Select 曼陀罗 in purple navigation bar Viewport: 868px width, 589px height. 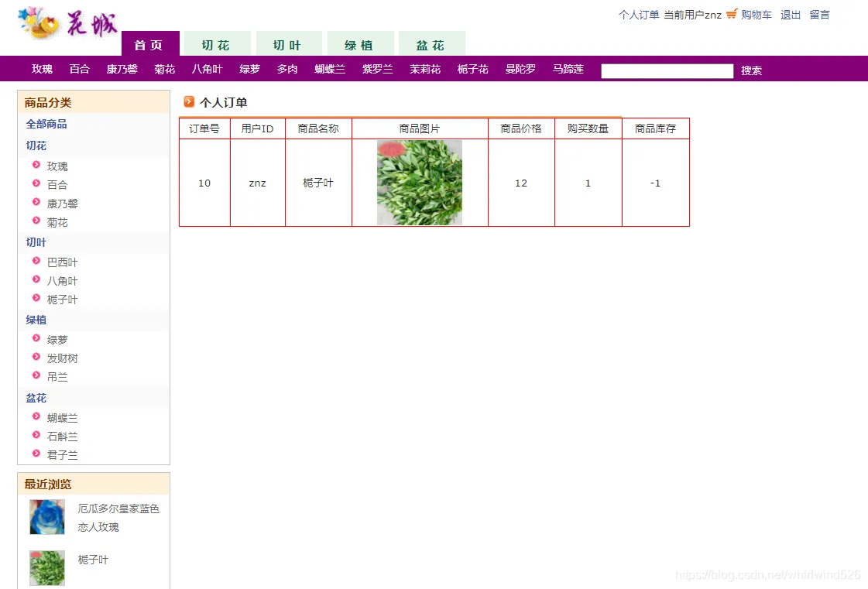[520, 69]
